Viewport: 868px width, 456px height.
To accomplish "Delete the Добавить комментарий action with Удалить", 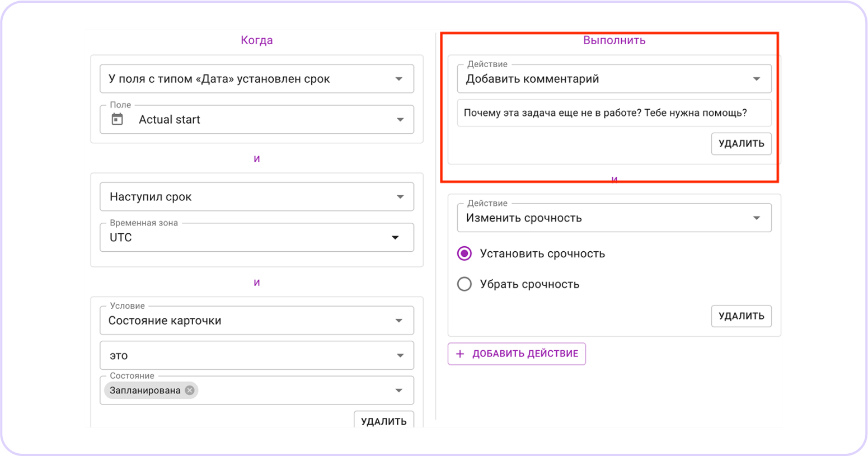I will tap(742, 144).
